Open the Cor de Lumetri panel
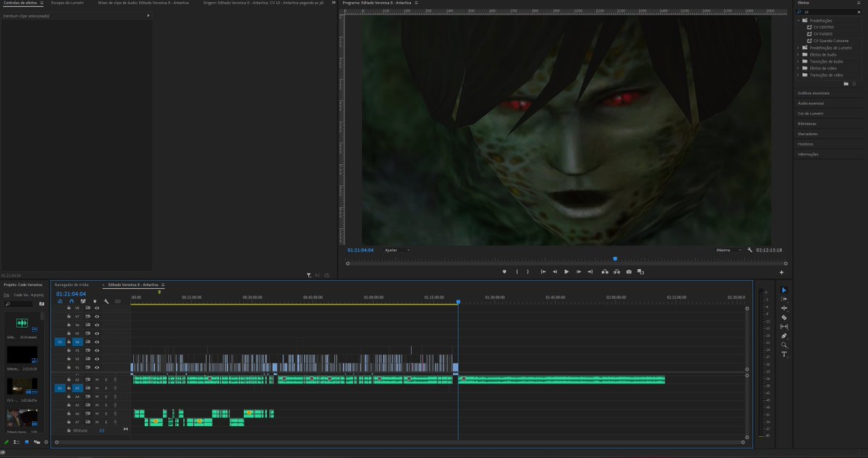This screenshot has height=458, width=868. tap(811, 114)
